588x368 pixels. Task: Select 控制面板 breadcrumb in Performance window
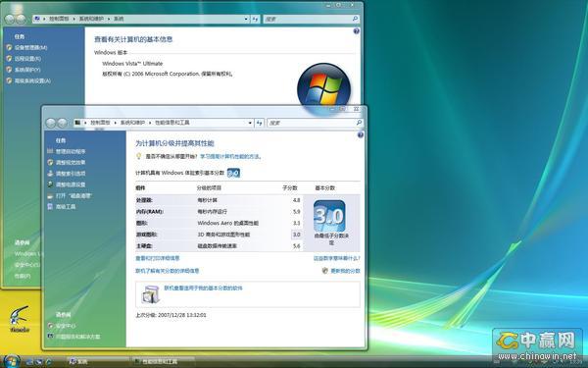coord(100,123)
